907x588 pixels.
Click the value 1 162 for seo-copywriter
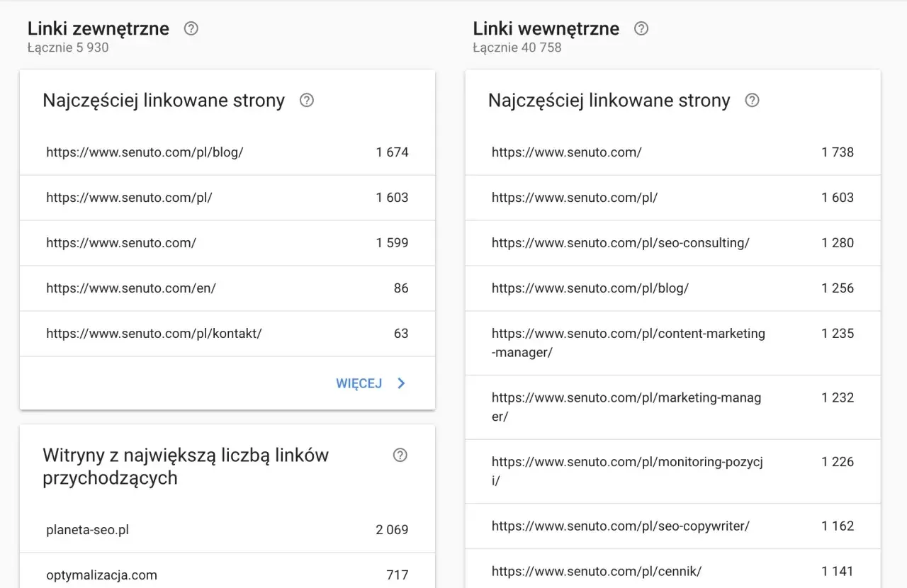pyautogui.click(x=838, y=526)
